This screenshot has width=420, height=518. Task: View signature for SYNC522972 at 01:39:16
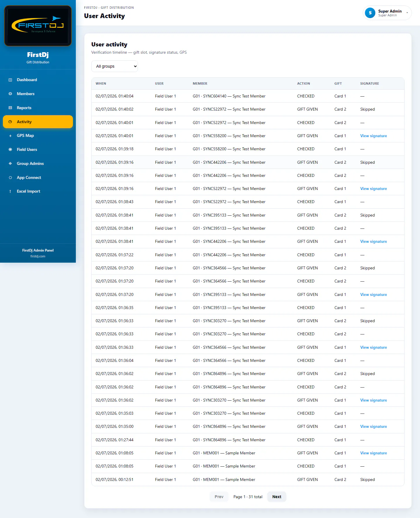coord(373,189)
